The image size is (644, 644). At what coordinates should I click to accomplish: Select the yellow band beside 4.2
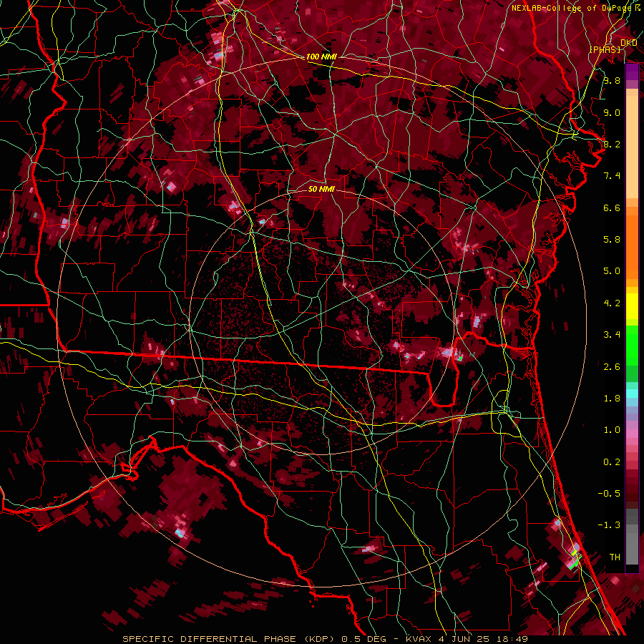pos(632,306)
